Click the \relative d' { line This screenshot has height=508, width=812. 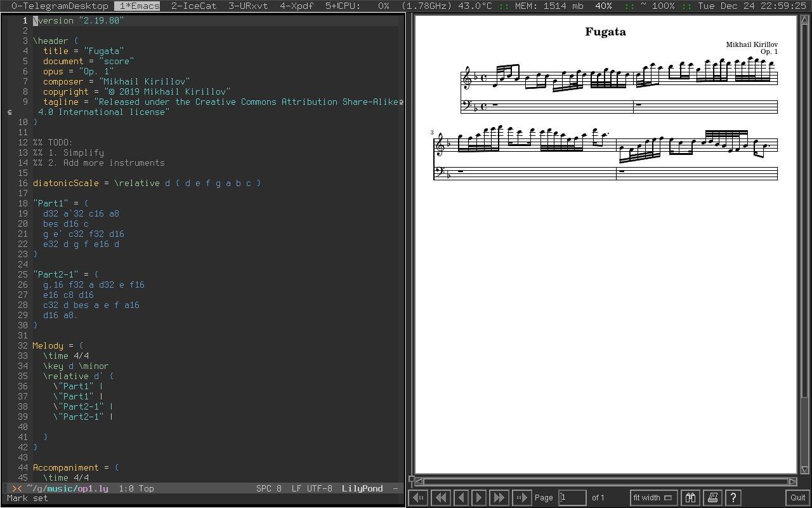tap(79, 376)
